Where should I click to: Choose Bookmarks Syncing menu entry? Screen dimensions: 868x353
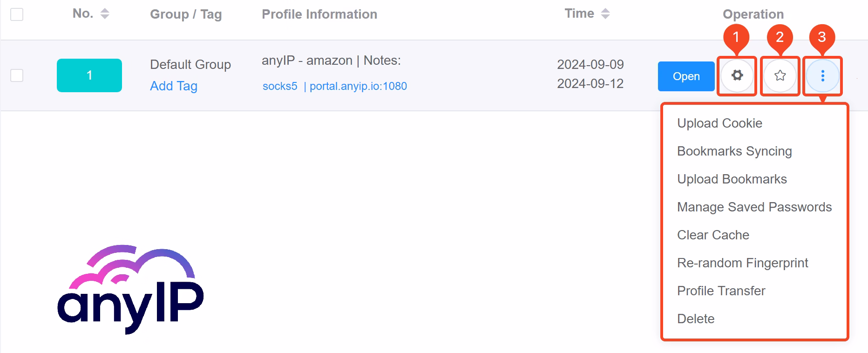[734, 151]
